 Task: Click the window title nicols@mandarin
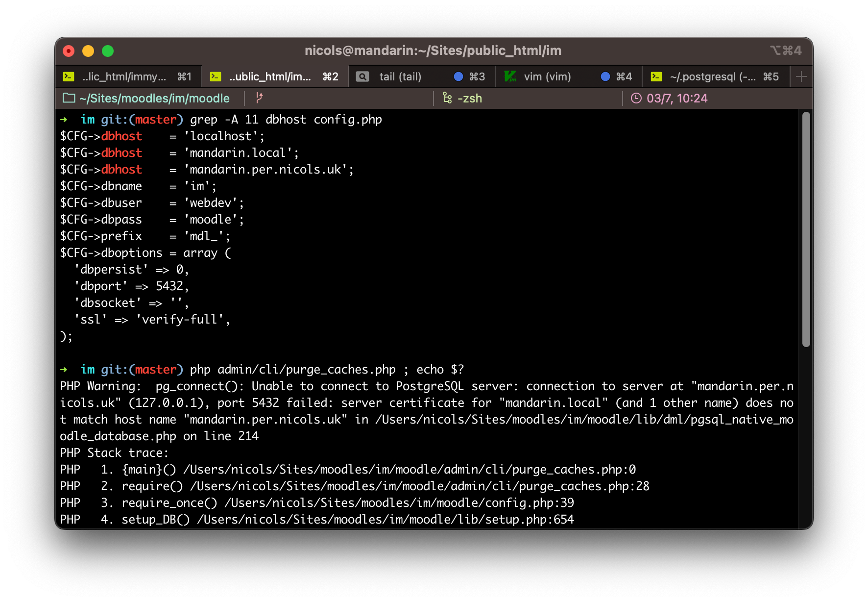pos(433,50)
